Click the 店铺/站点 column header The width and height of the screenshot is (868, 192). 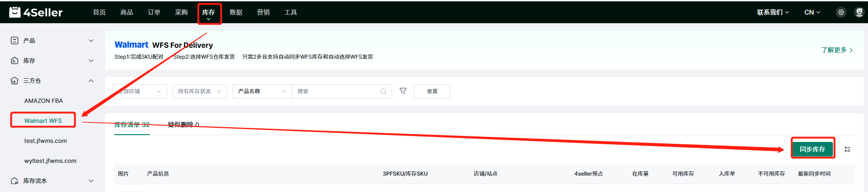tap(485, 174)
